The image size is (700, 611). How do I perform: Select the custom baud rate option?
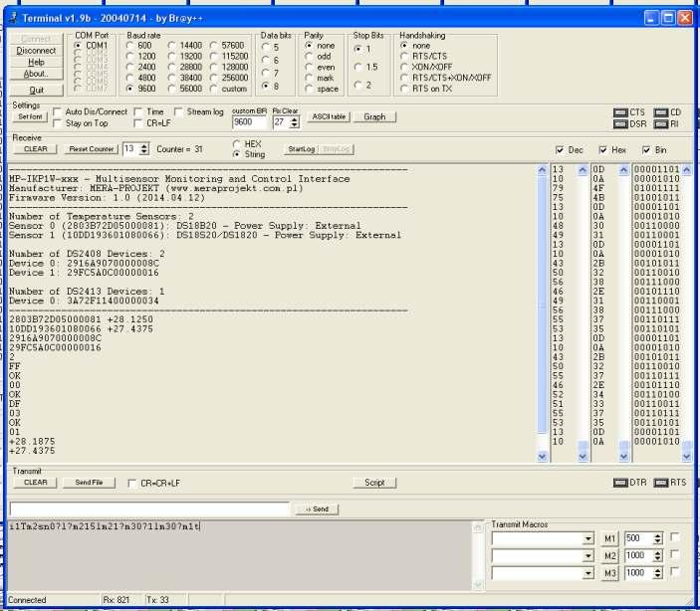[214, 89]
